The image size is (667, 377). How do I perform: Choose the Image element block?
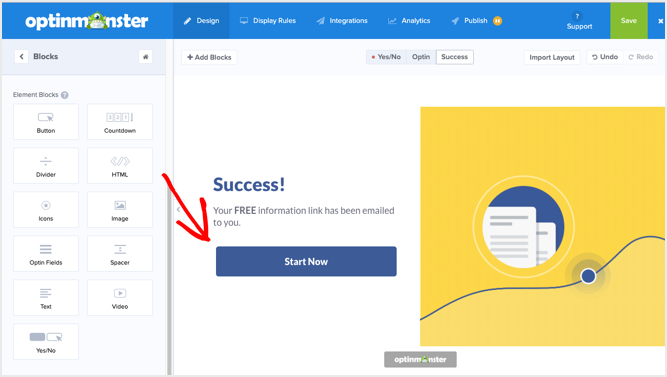click(120, 210)
